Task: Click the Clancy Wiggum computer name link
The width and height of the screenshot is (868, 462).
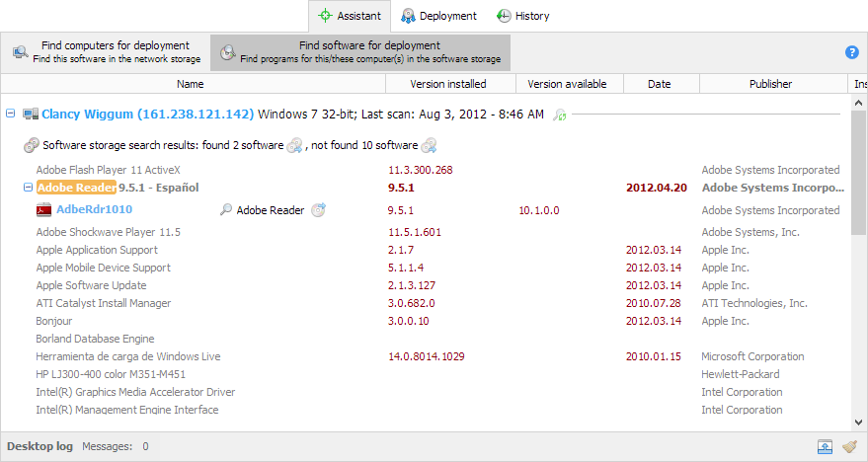Action: tap(147, 115)
